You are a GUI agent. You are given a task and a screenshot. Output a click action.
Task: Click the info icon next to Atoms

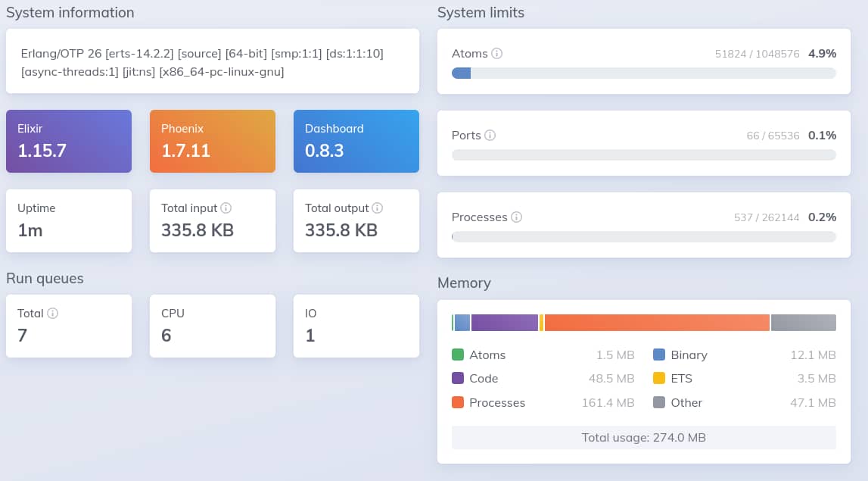click(497, 54)
